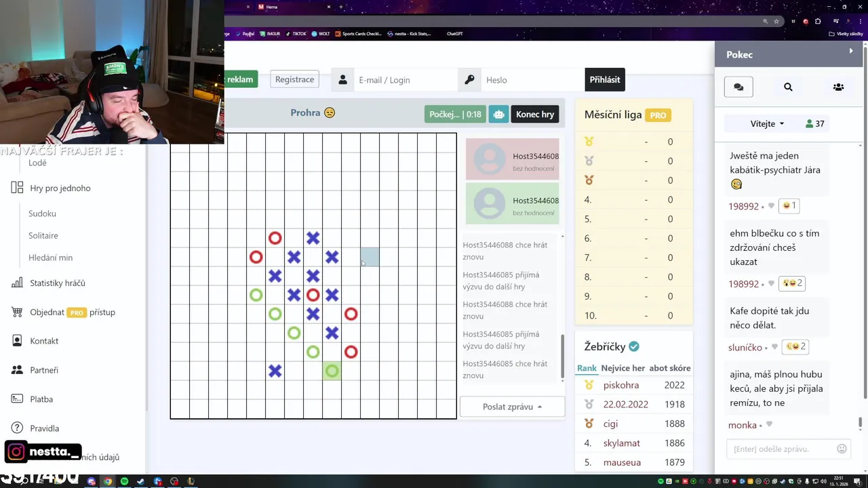Open Steam from the taskbar
The width and height of the screenshot is (868, 488).
point(140,482)
